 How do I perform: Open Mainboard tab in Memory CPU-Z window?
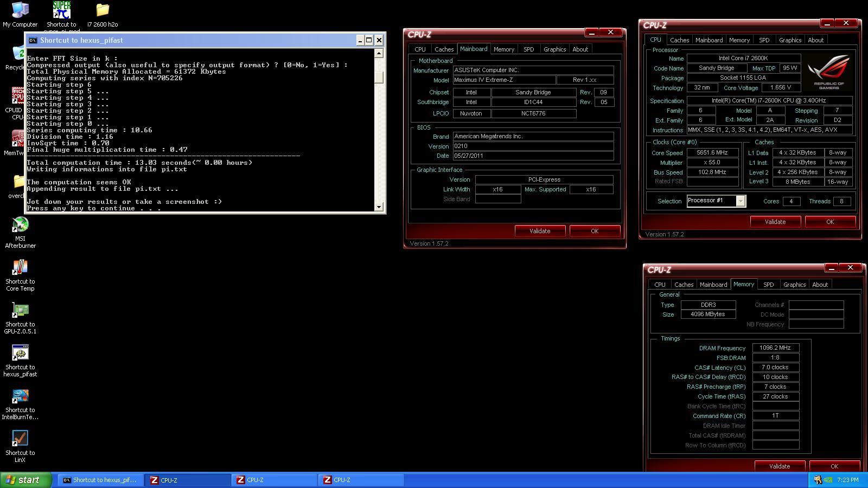[713, 285]
